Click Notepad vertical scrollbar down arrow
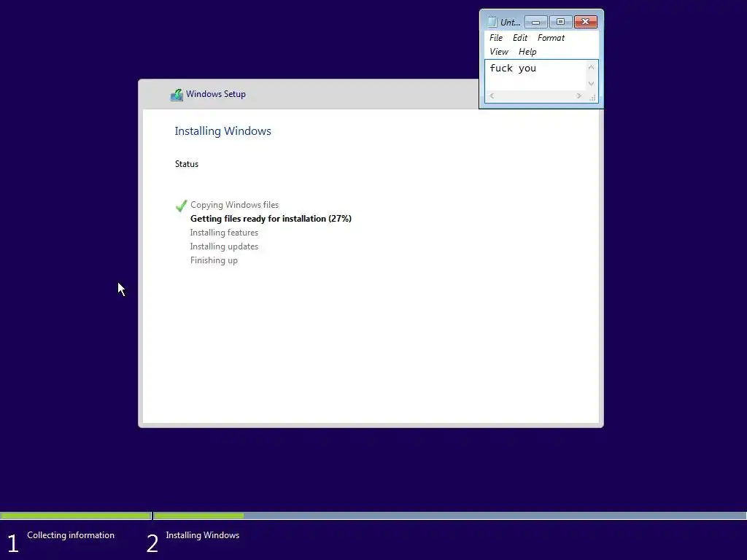 click(591, 83)
